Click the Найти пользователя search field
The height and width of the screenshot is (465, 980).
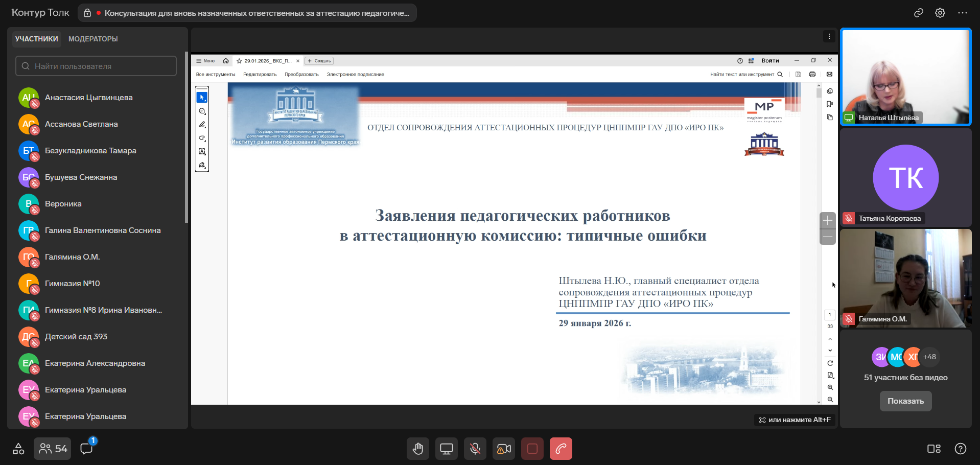click(x=96, y=66)
